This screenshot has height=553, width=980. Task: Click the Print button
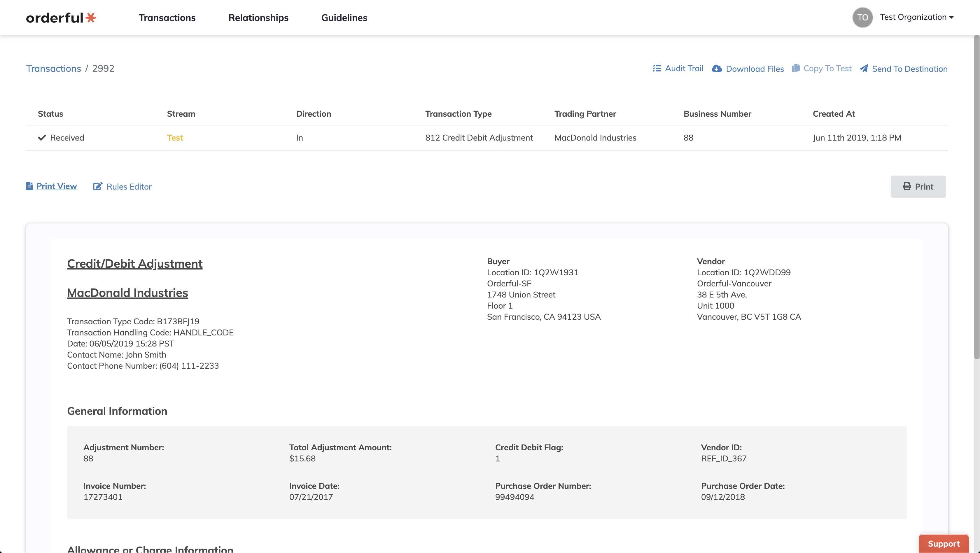(918, 186)
